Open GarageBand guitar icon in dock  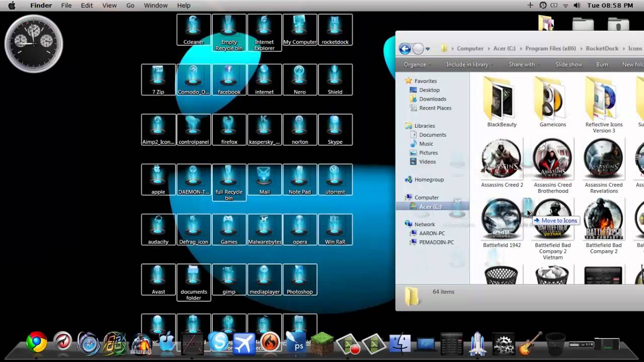[530, 343]
